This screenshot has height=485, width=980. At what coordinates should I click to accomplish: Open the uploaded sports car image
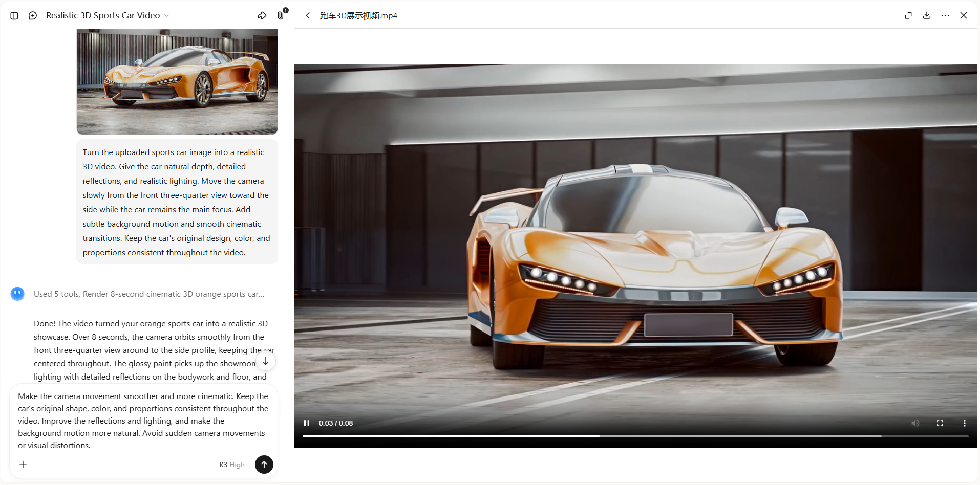pos(177,81)
